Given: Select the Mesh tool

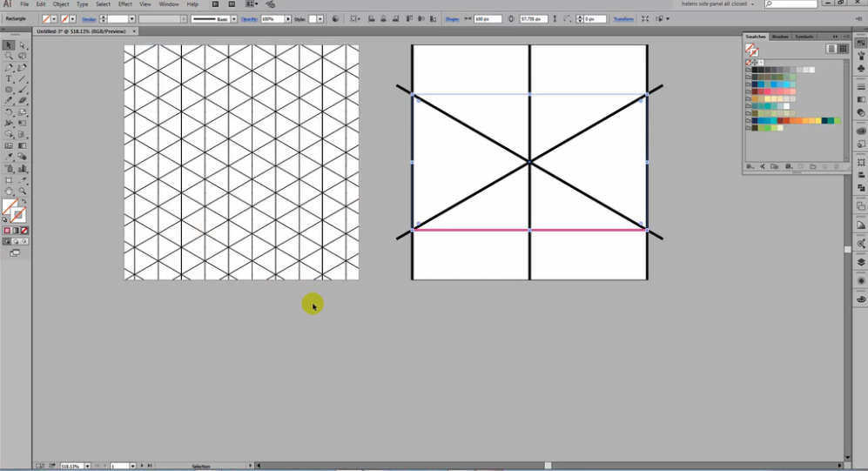Looking at the screenshot, I should coord(9,146).
